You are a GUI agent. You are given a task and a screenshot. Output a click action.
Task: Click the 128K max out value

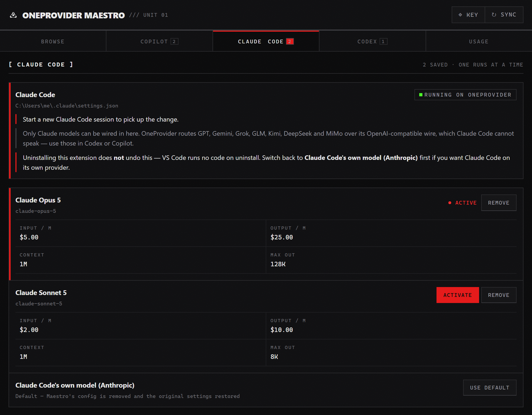tap(278, 264)
